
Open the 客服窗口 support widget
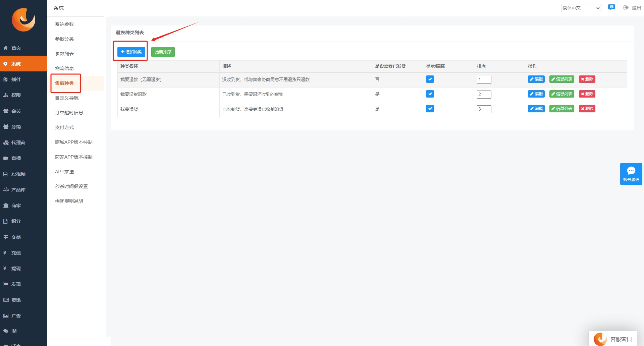[613, 339]
